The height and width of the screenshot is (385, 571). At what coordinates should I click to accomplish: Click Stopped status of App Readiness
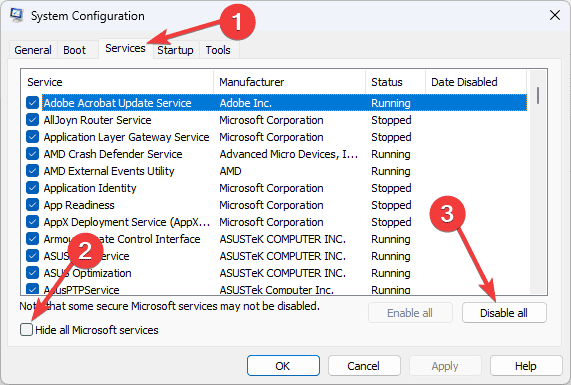(391, 205)
